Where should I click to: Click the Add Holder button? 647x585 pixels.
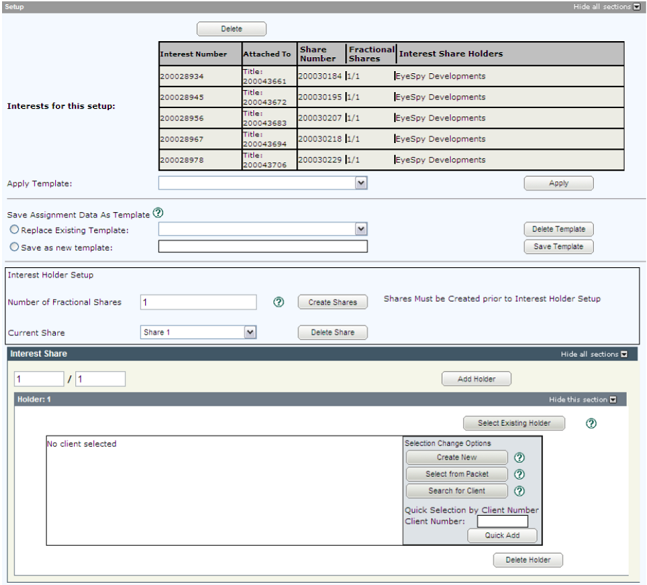[x=477, y=379]
